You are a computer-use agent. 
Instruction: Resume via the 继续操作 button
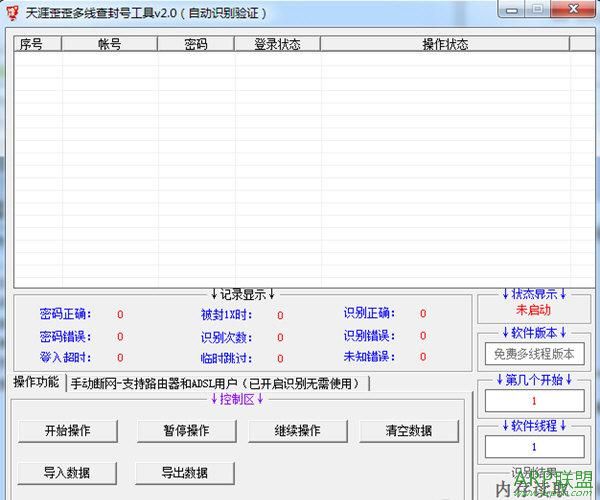(298, 431)
